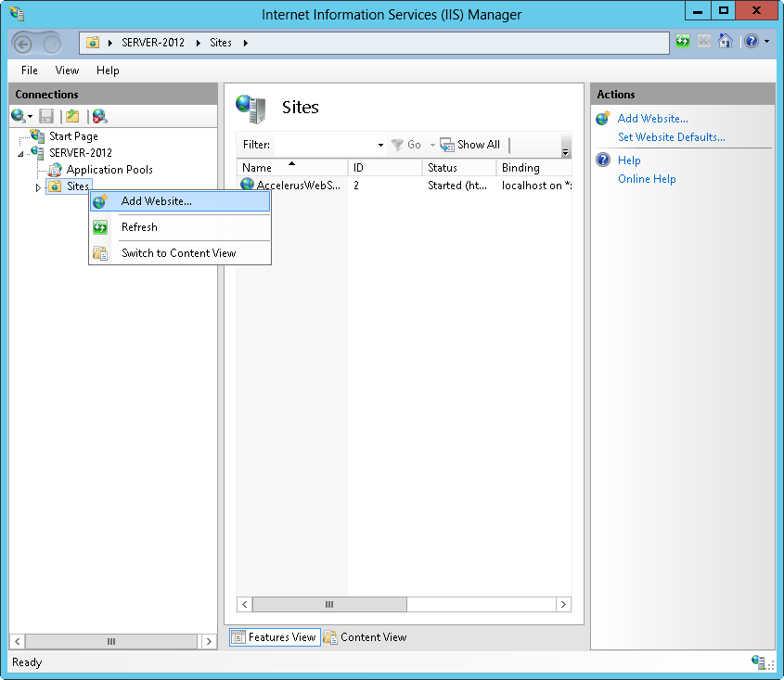Sort by the Binding column header

[x=533, y=168]
